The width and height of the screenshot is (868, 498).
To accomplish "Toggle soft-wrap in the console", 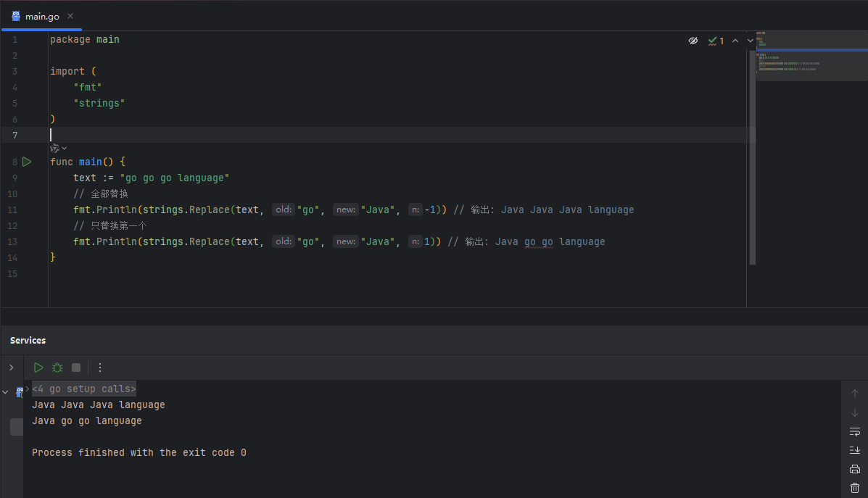I will point(855,431).
